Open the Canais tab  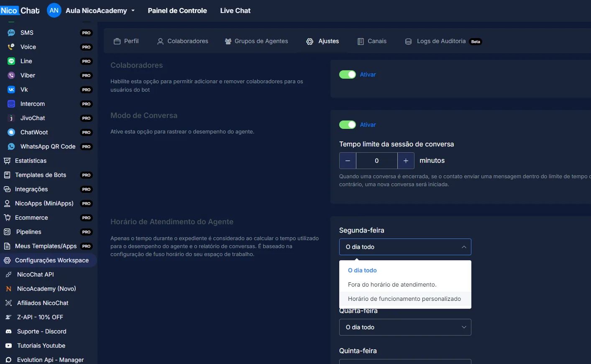(x=372, y=41)
